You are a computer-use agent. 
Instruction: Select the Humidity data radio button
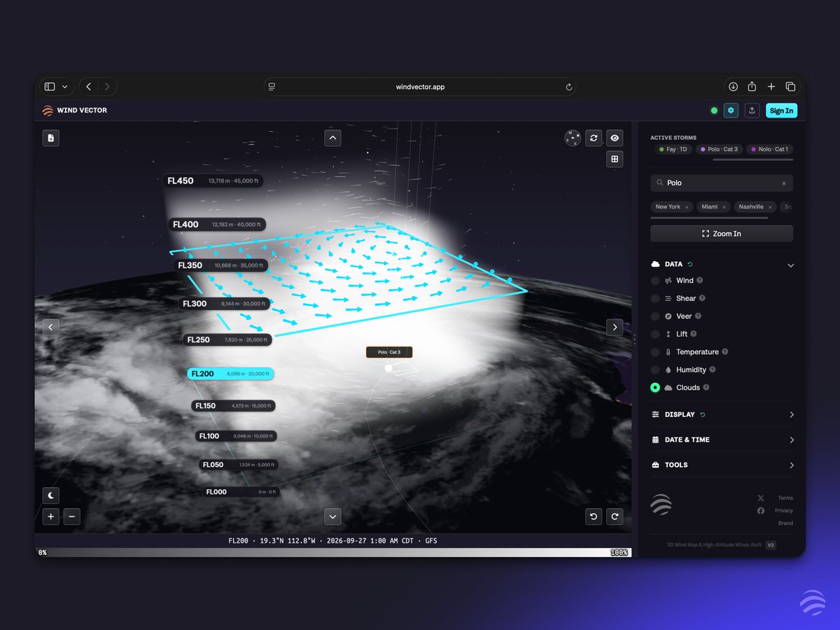(x=655, y=370)
